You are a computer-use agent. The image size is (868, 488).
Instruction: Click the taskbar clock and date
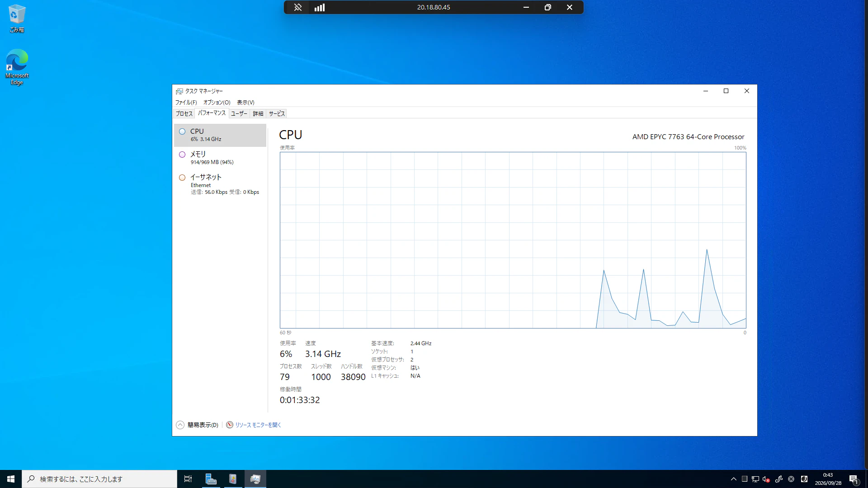(828, 479)
